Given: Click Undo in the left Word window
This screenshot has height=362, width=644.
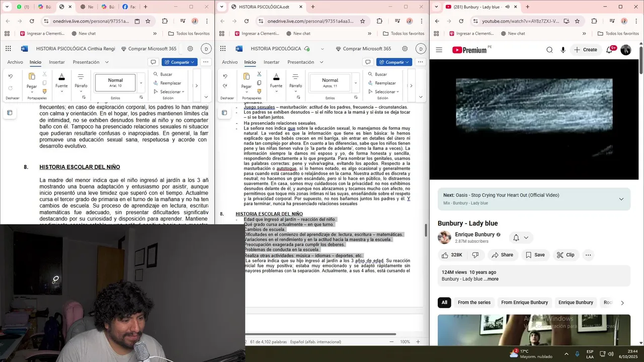Looking at the screenshot, I should pos(11,76).
